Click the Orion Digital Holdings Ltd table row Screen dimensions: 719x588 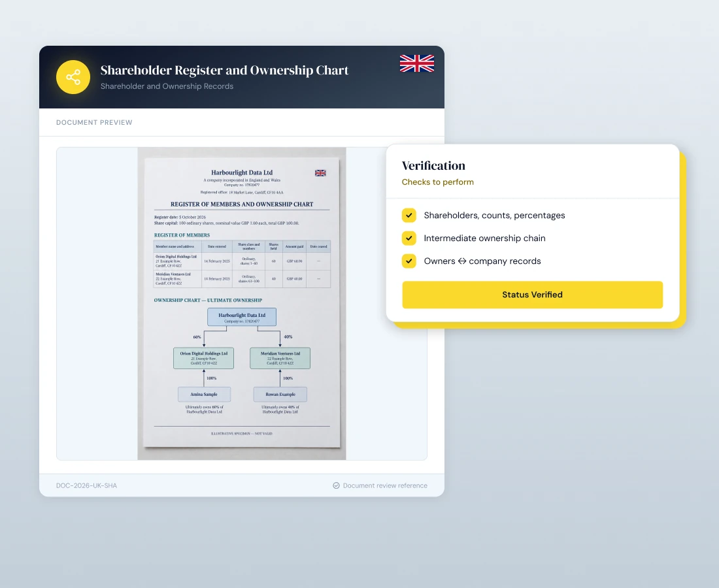(x=242, y=261)
